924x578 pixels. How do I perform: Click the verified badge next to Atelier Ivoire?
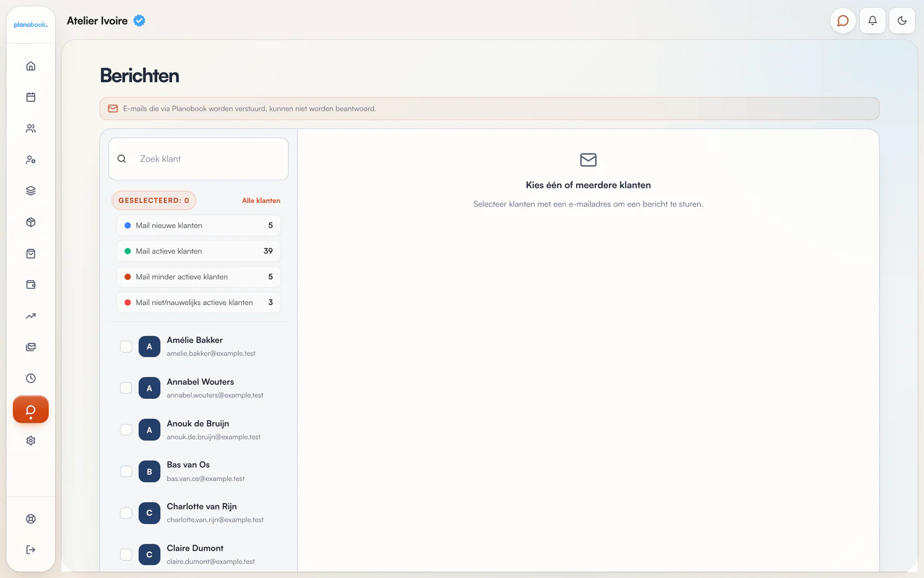(139, 21)
